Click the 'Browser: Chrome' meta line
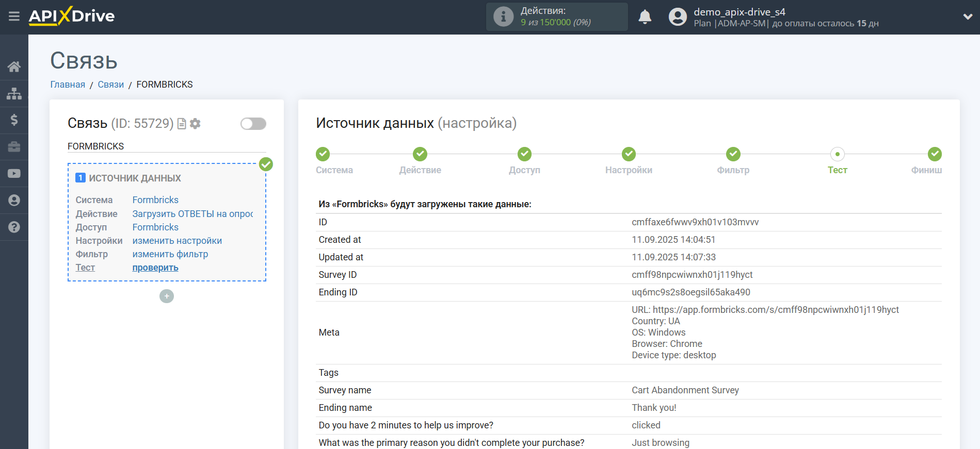This screenshot has height=449, width=980. tap(667, 344)
